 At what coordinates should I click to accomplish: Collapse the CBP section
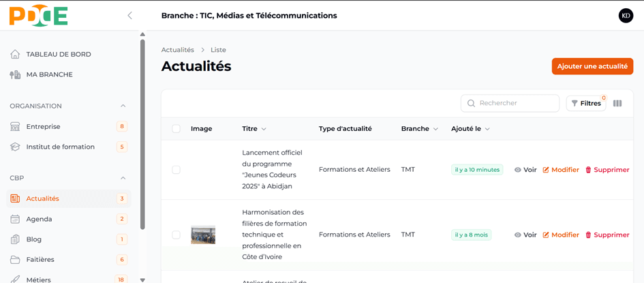123,178
